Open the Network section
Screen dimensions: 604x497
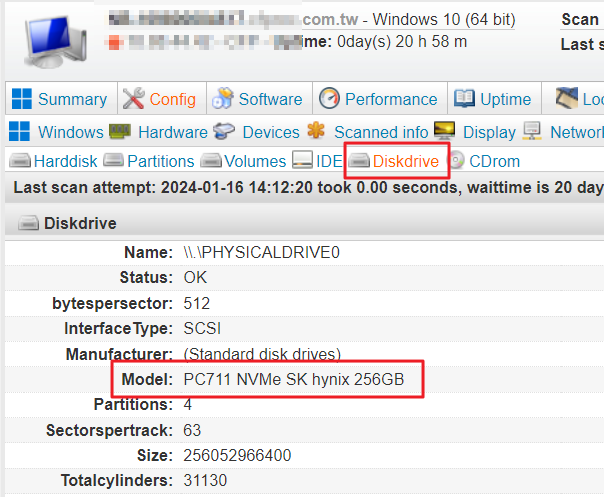[x=576, y=132]
